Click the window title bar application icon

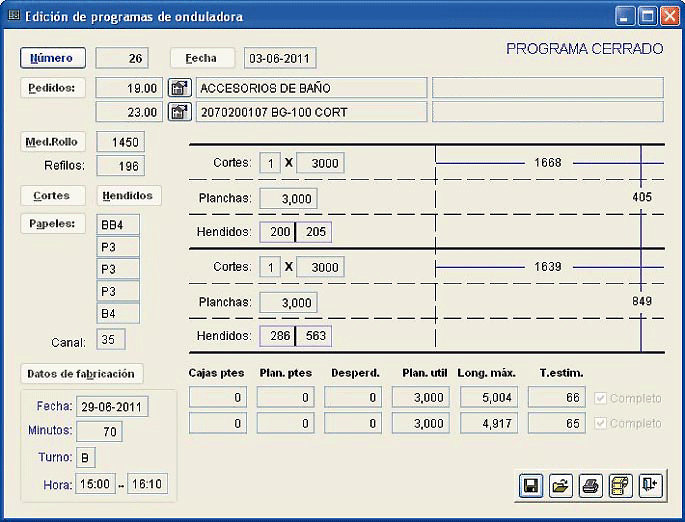14,16
